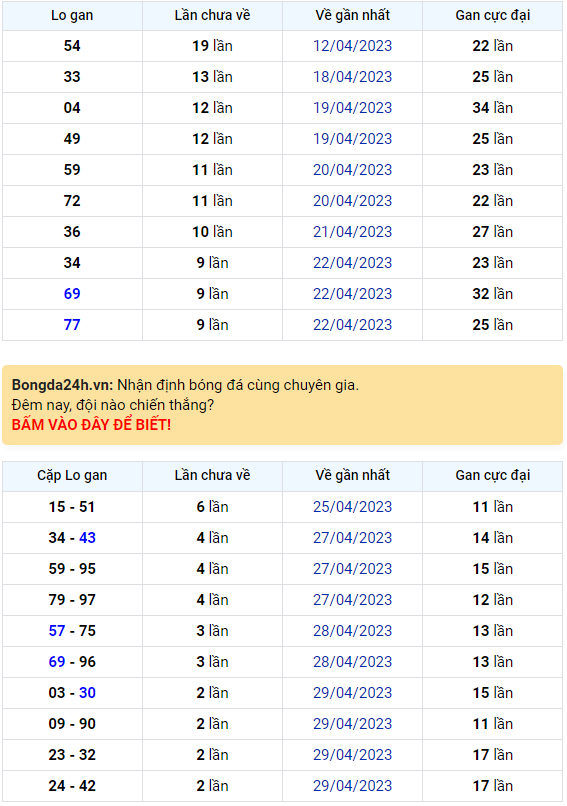The height and width of the screenshot is (806, 567).
Task: Click blue number 43 in pair 34 - 43
Action: 87,538
